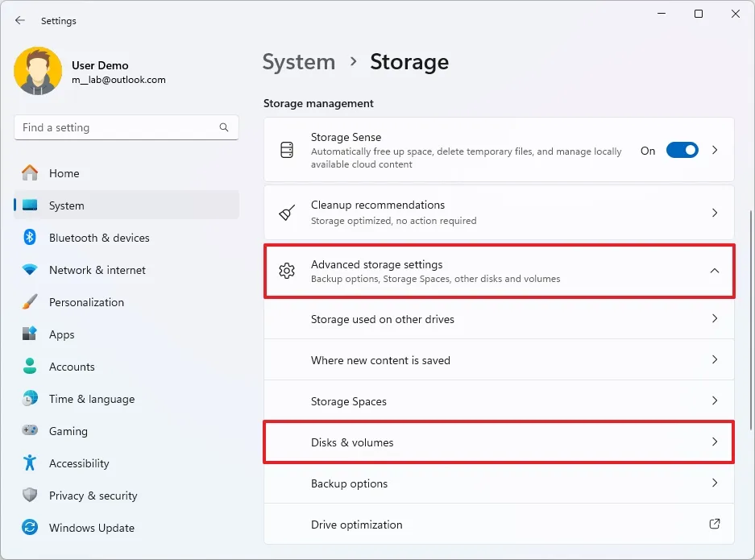Turn off the Storage Sense toggle
Screen dimensions: 755x560
pos(682,151)
